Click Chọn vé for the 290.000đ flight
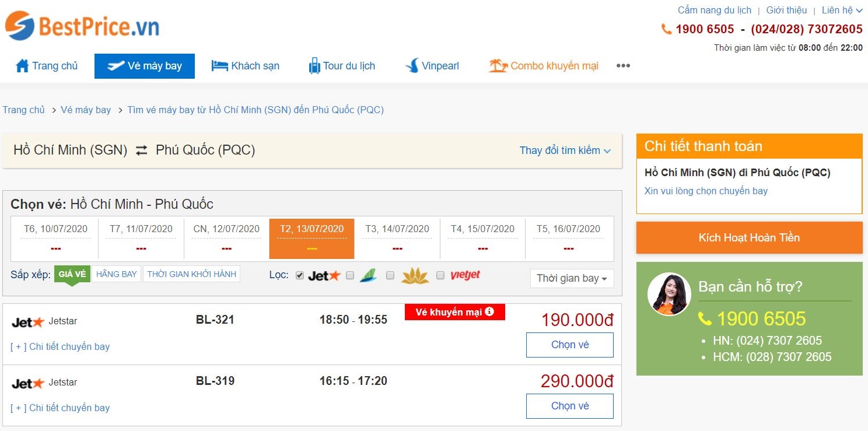This screenshot has height=431, width=868. pyautogui.click(x=570, y=406)
